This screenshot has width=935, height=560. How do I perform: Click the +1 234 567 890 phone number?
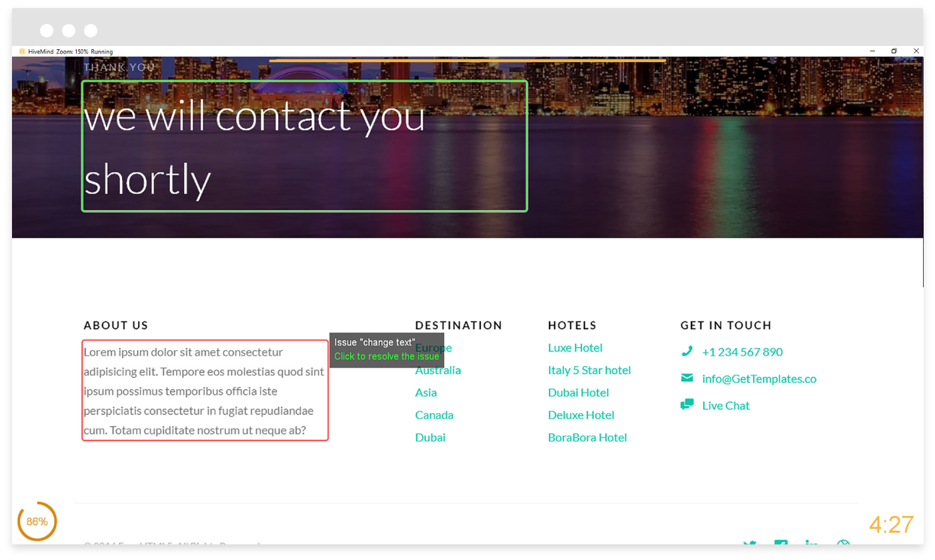(742, 352)
